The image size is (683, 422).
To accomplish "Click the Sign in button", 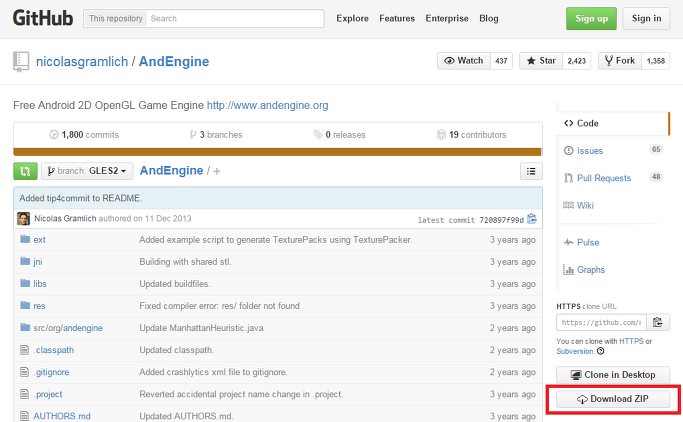I will click(646, 18).
